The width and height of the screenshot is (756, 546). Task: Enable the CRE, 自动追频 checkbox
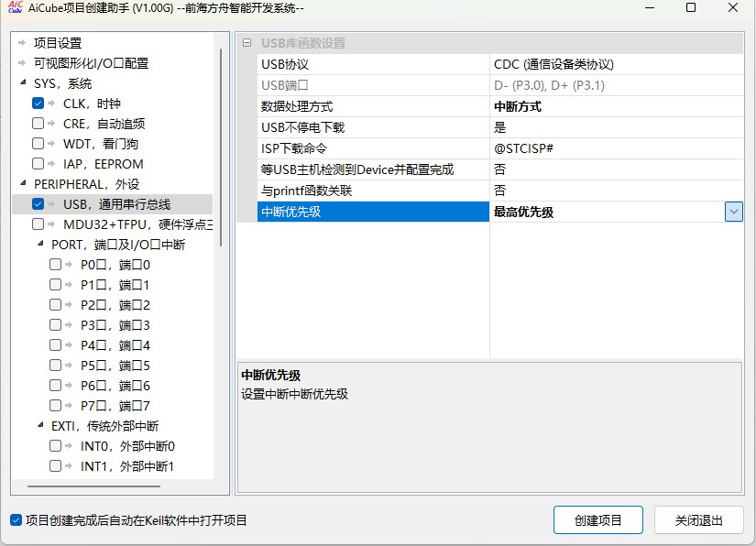(x=38, y=124)
